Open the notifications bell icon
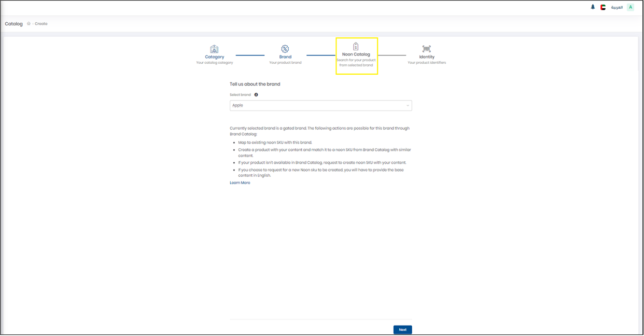 pyautogui.click(x=593, y=7)
